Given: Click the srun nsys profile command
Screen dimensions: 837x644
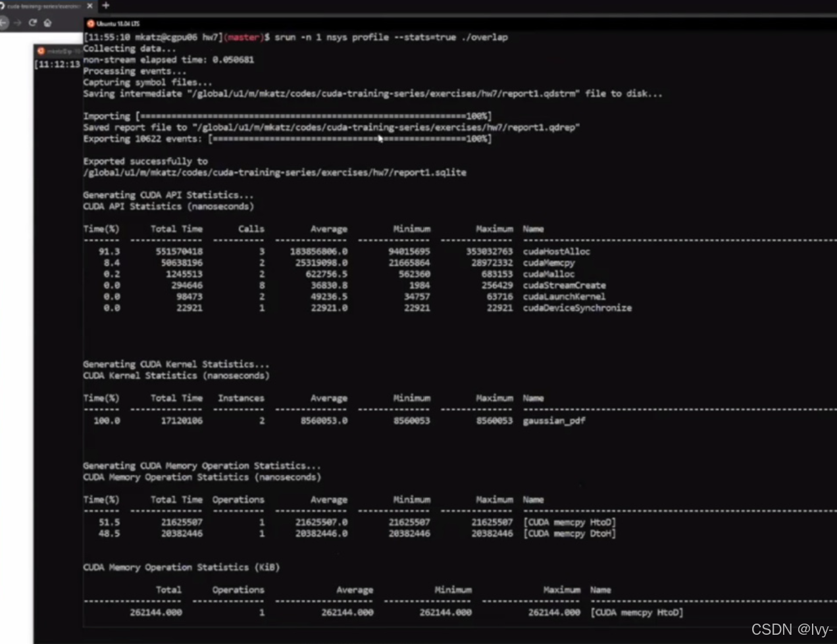Looking at the screenshot, I should tap(391, 37).
